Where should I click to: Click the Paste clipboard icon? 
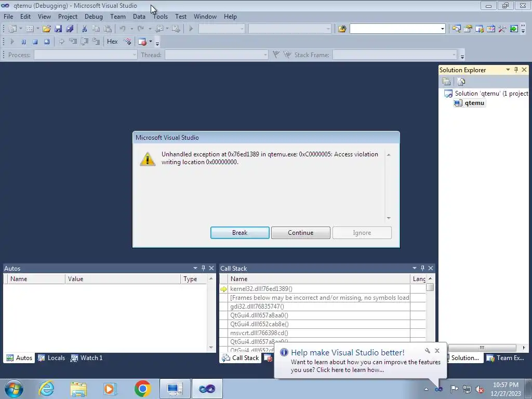point(108,29)
